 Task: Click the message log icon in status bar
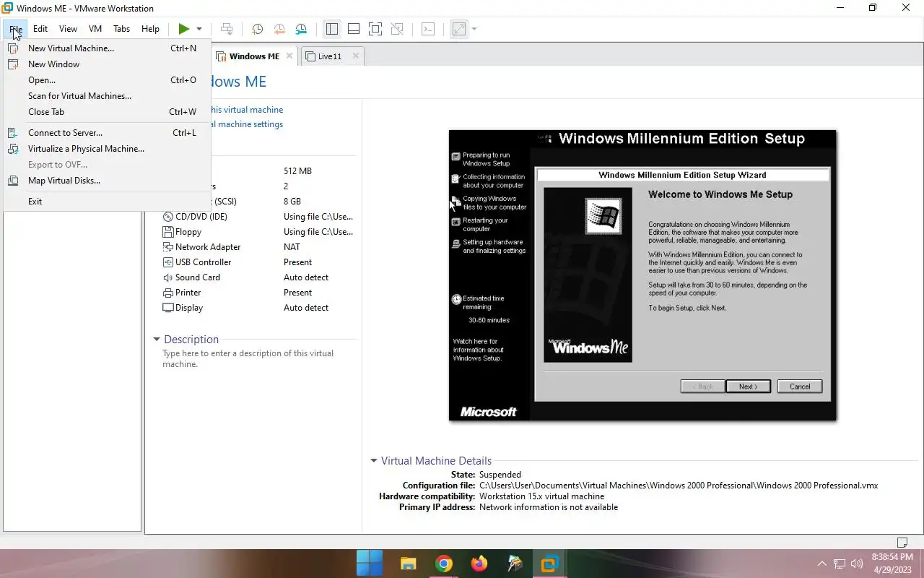click(x=902, y=543)
